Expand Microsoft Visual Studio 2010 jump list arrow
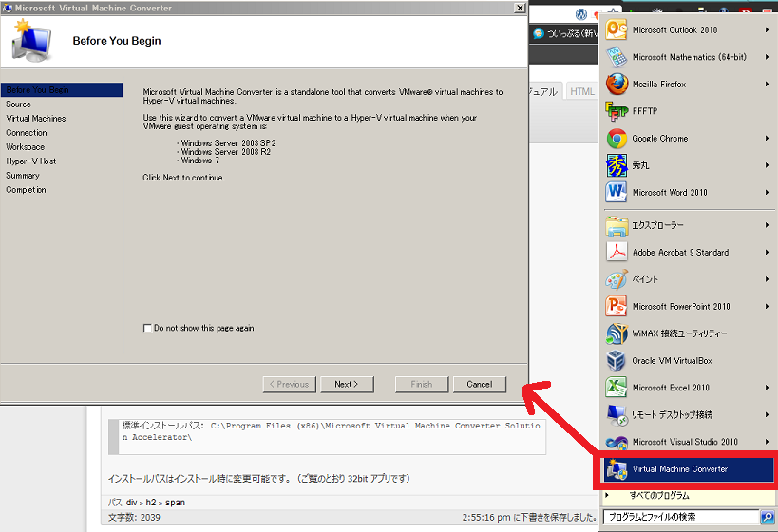 [767, 442]
